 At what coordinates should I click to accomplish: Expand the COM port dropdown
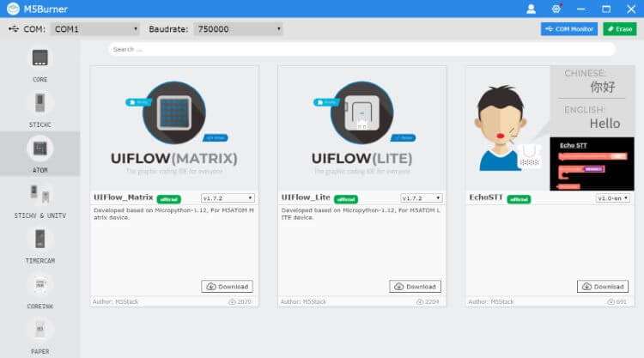point(94,29)
